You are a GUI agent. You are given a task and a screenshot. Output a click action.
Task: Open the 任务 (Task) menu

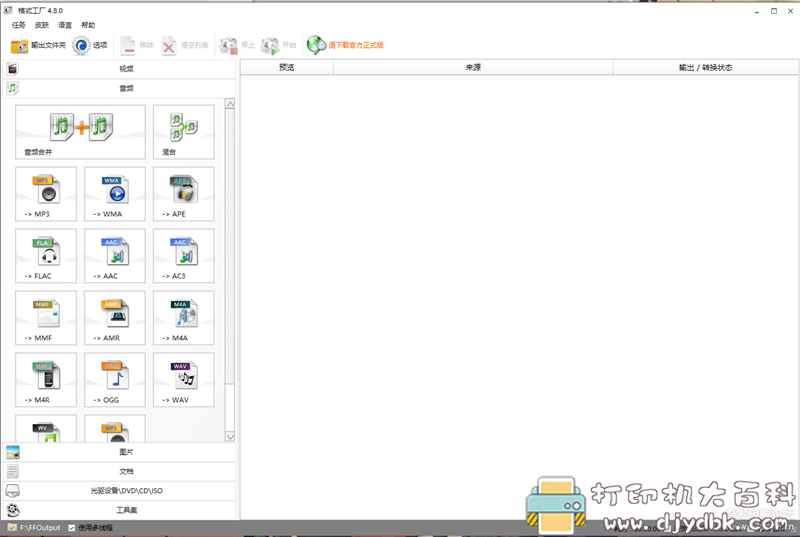tap(18, 25)
